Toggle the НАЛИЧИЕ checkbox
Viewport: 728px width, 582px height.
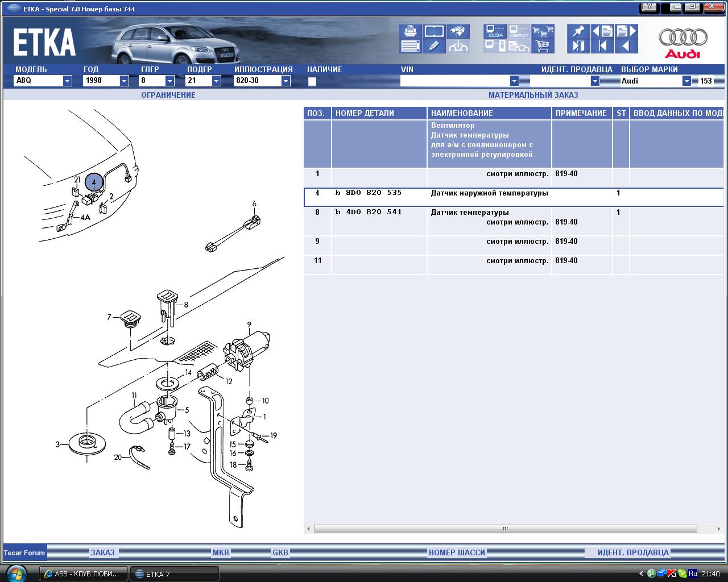(312, 81)
